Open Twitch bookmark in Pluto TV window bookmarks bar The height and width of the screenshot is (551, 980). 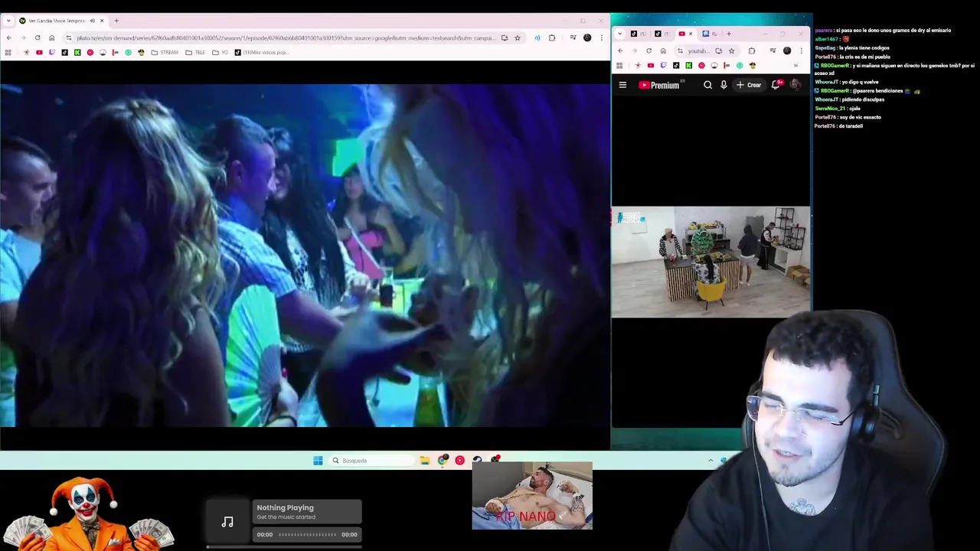52,52
